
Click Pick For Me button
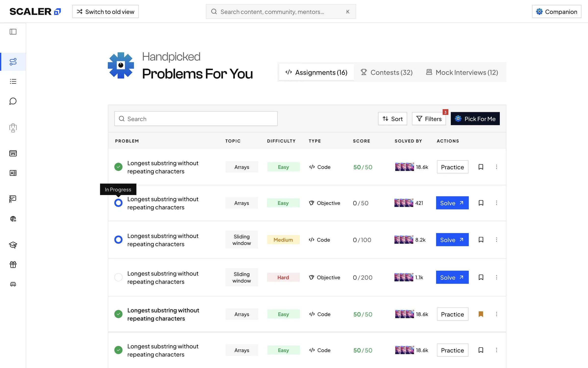pos(475,119)
